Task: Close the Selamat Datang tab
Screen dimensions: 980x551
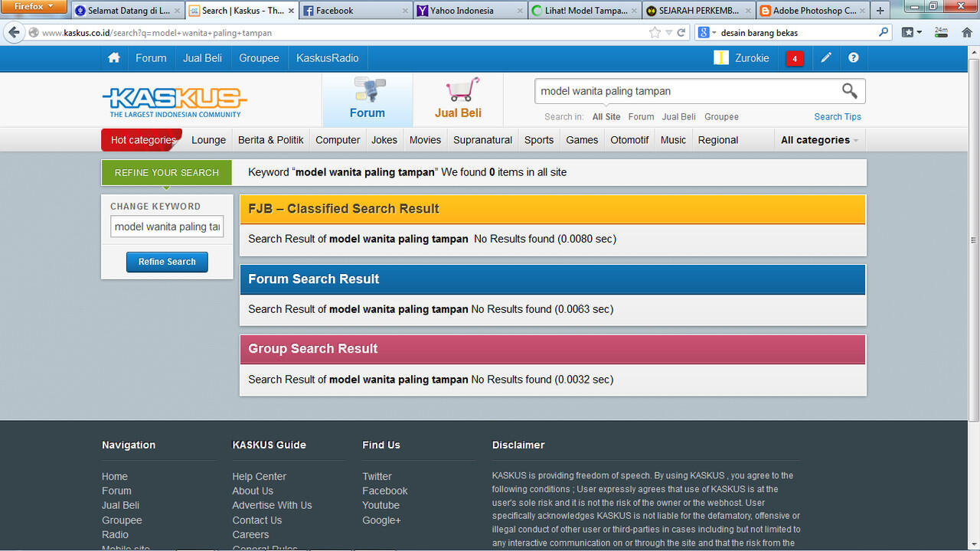Action: point(177,11)
